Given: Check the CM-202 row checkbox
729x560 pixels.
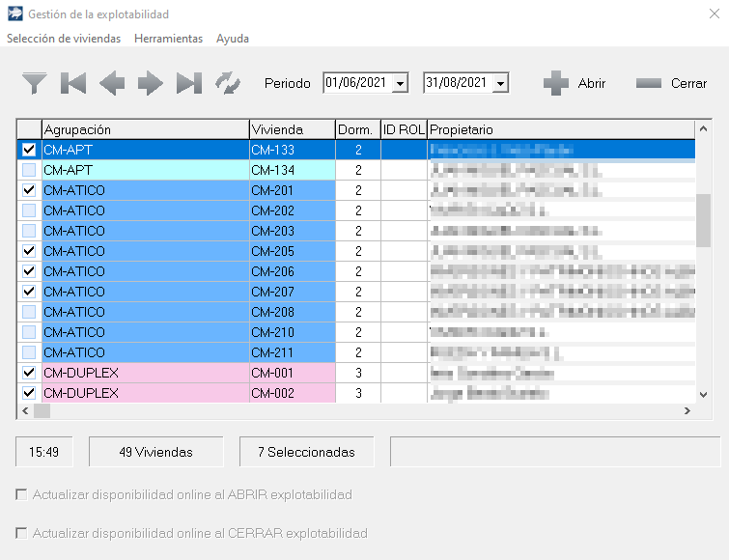Looking at the screenshot, I should pos(29,210).
